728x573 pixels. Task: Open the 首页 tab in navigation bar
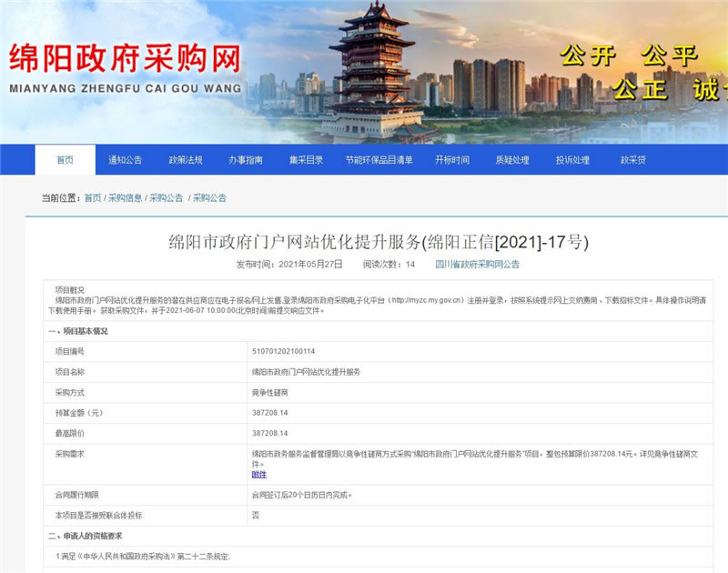(x=65, y=160)
